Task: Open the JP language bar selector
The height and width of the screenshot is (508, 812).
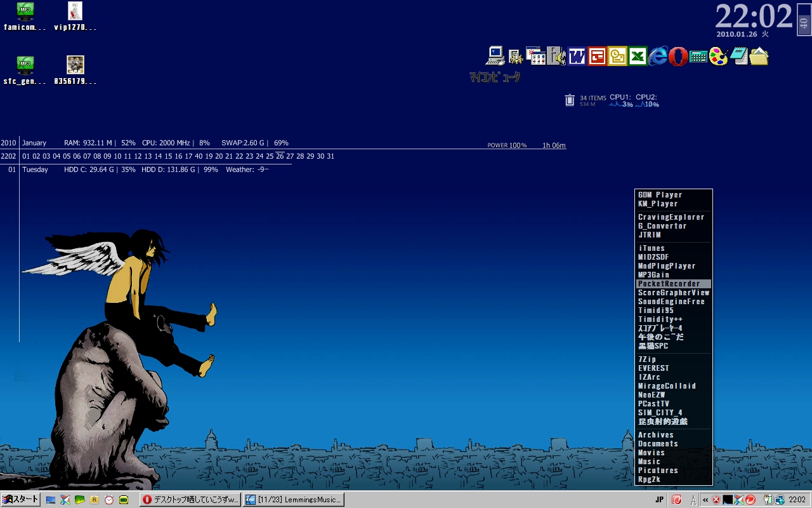Action: pos(660,500)
